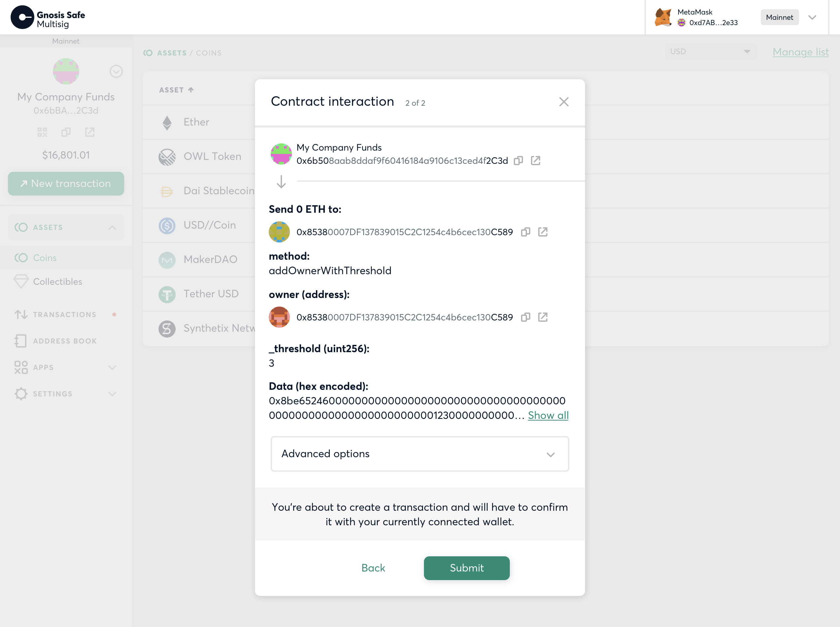Copy the safe address from sidebar

66,132
